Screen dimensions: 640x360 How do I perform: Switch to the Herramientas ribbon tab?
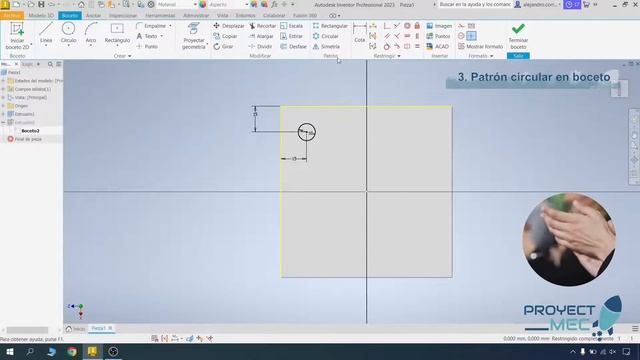[x=160, y=16]
